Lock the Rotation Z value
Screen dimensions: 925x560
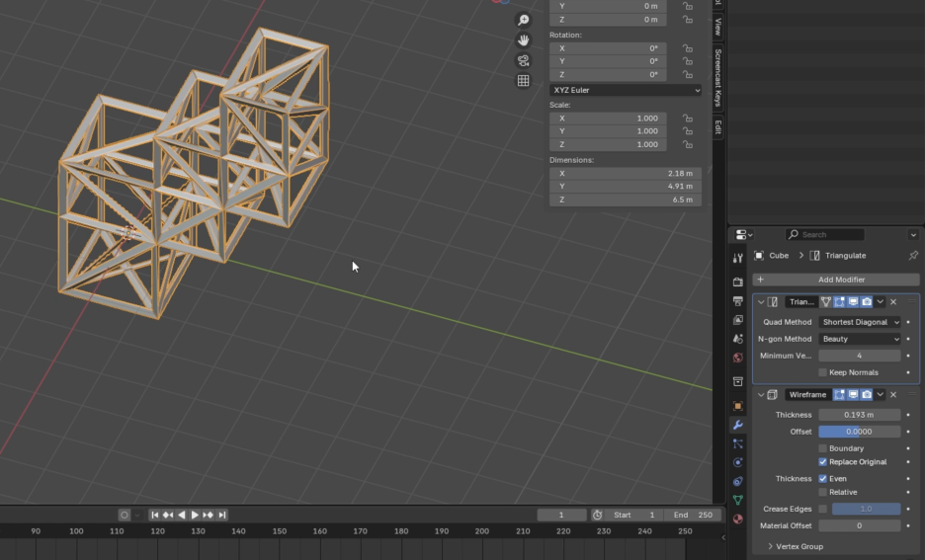(x=687, y=74)
